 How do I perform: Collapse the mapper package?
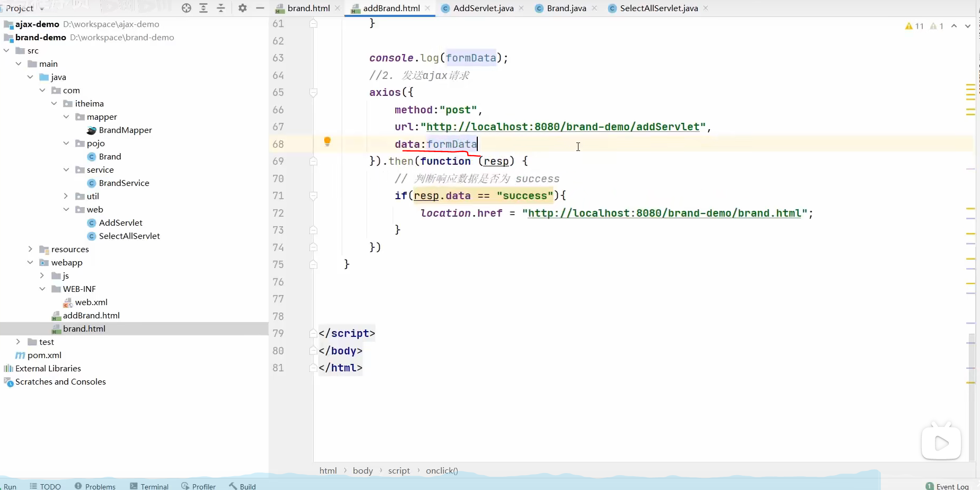(66, 117)
